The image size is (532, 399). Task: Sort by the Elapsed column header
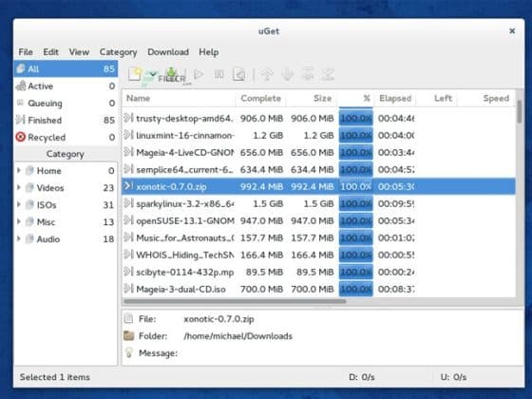(x=395, y=98)
